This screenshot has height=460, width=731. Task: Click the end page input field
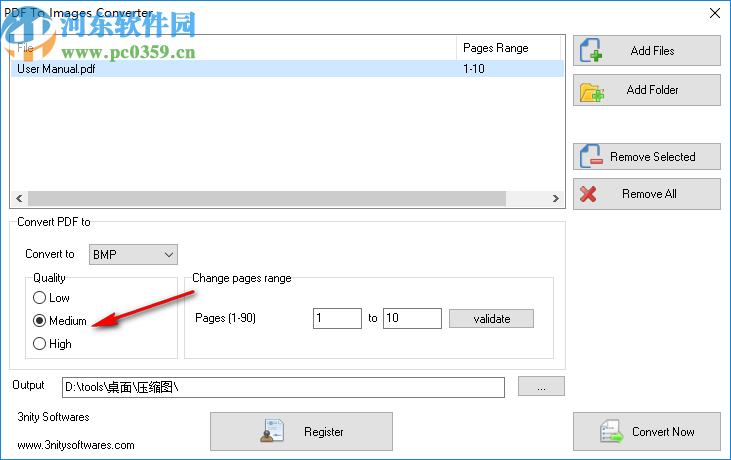(x=412, y=318)
